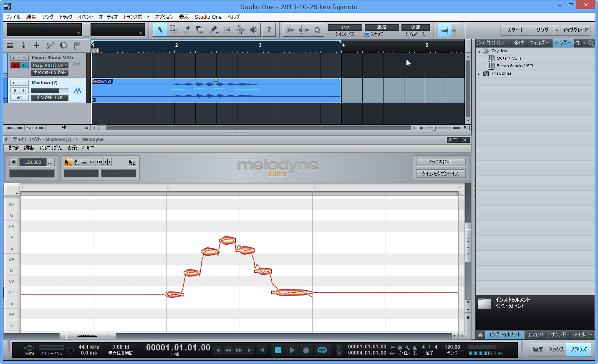Select Melodyne amplitude tool

(92, 162)
